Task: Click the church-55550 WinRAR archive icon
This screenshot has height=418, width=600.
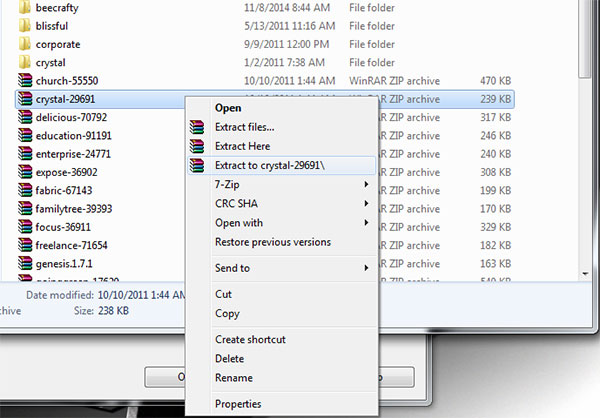Action: [x=25, y=80]
